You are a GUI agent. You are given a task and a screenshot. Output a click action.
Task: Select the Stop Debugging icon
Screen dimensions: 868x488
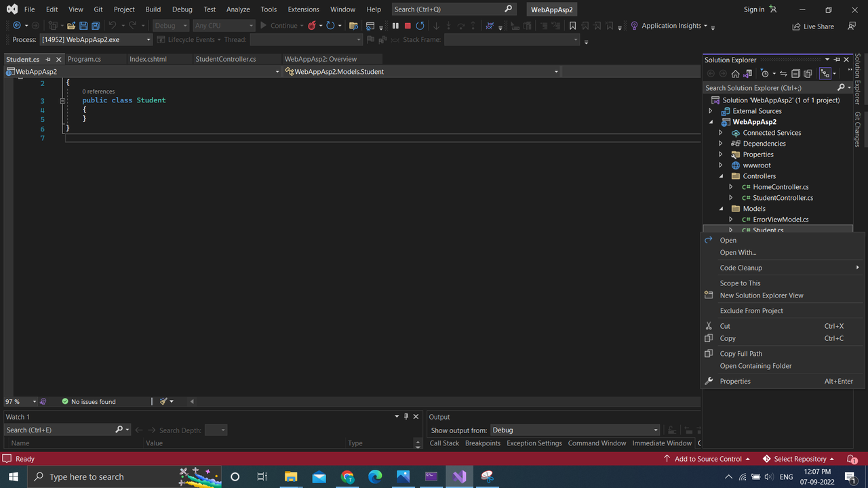[406, 25]
